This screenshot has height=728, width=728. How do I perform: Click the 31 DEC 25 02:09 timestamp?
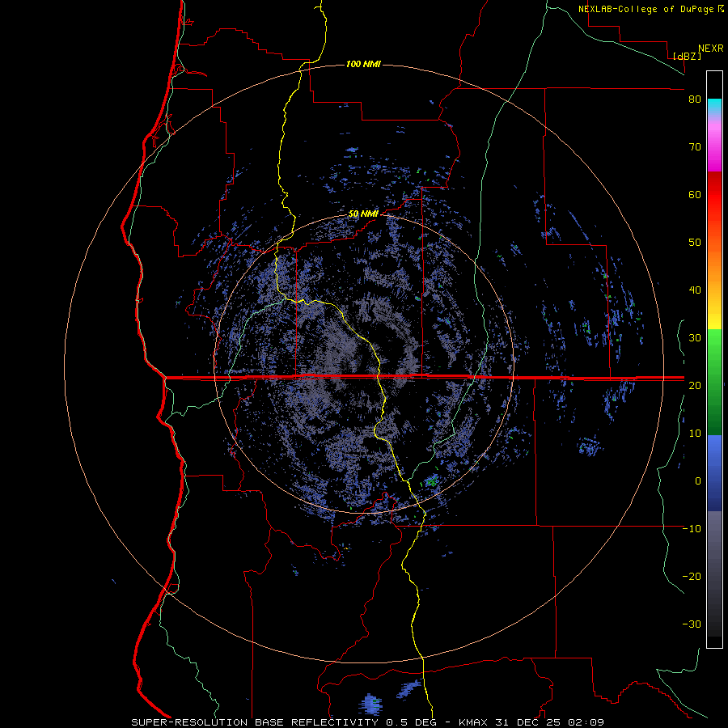point(550,722)
